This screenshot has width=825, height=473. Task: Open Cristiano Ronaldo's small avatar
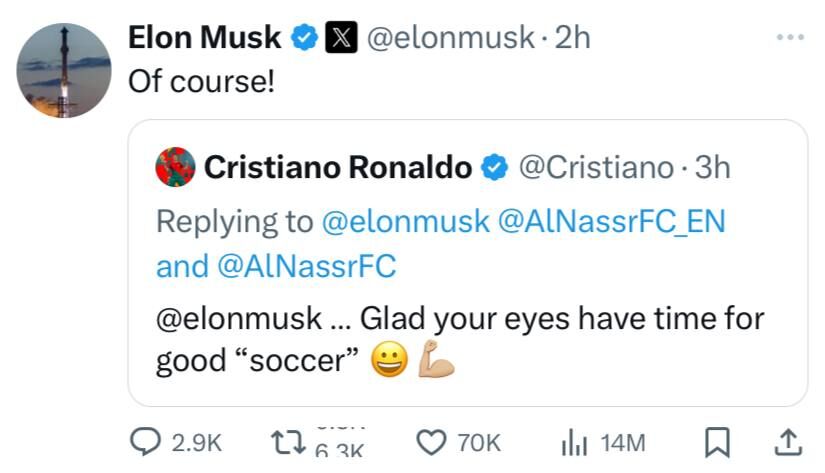(x=176, y=167)
